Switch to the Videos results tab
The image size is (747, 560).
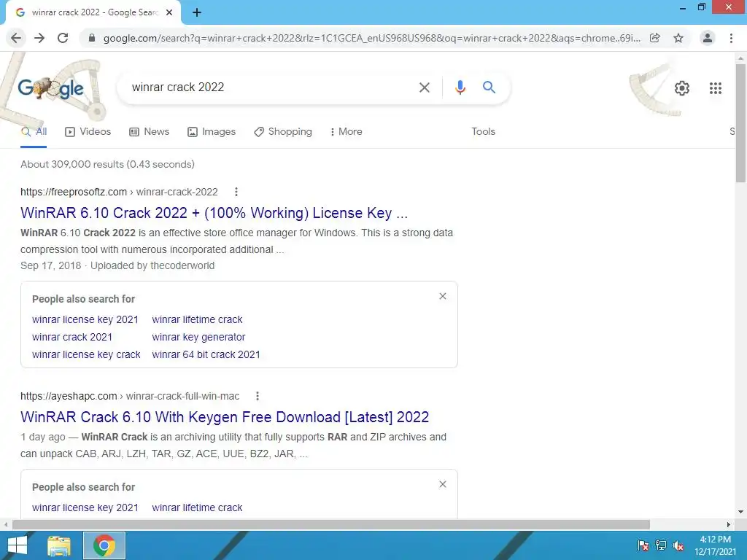pyautogui.click(x=88, y=132)
